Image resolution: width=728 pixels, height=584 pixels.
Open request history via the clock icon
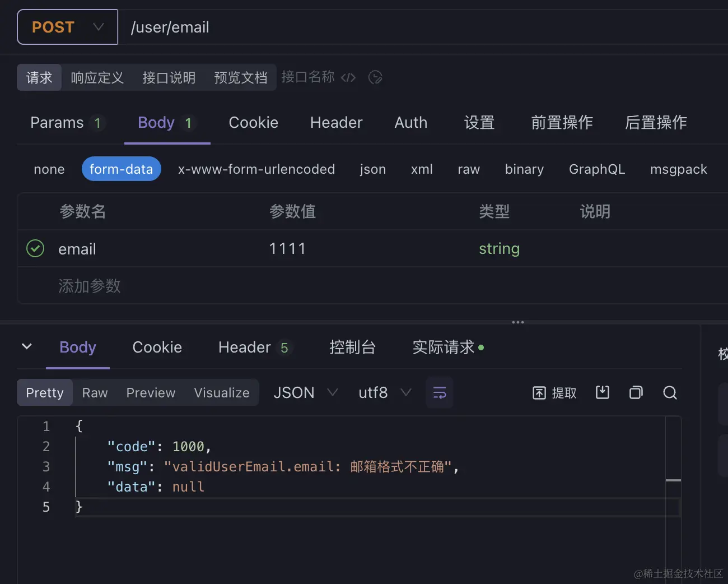375,77
